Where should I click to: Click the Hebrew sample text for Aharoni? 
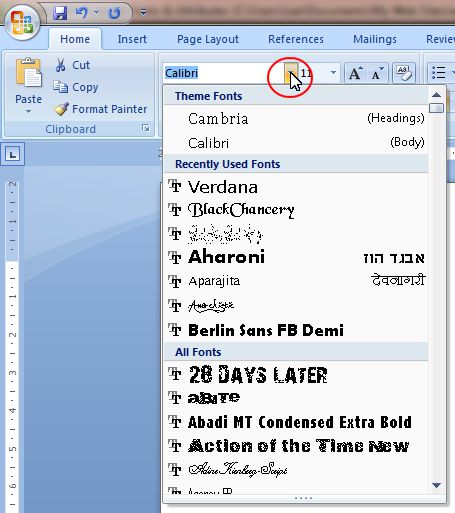click(x=394, y=258)
